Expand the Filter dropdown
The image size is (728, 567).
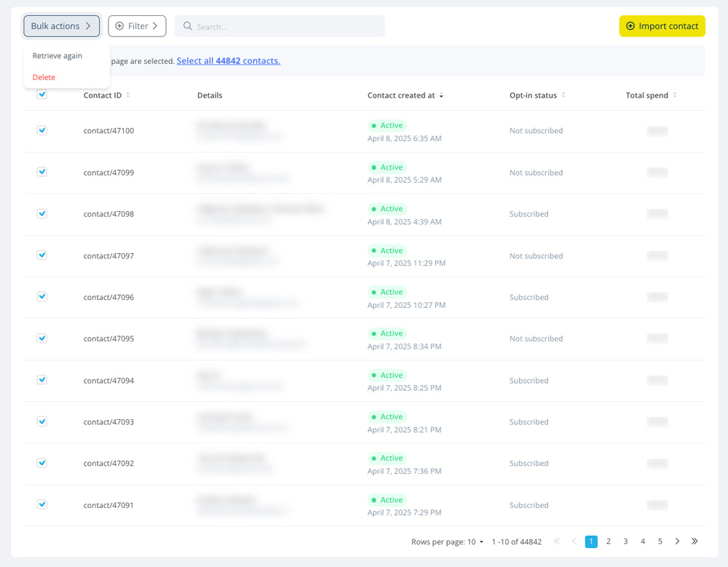point(137,26)
